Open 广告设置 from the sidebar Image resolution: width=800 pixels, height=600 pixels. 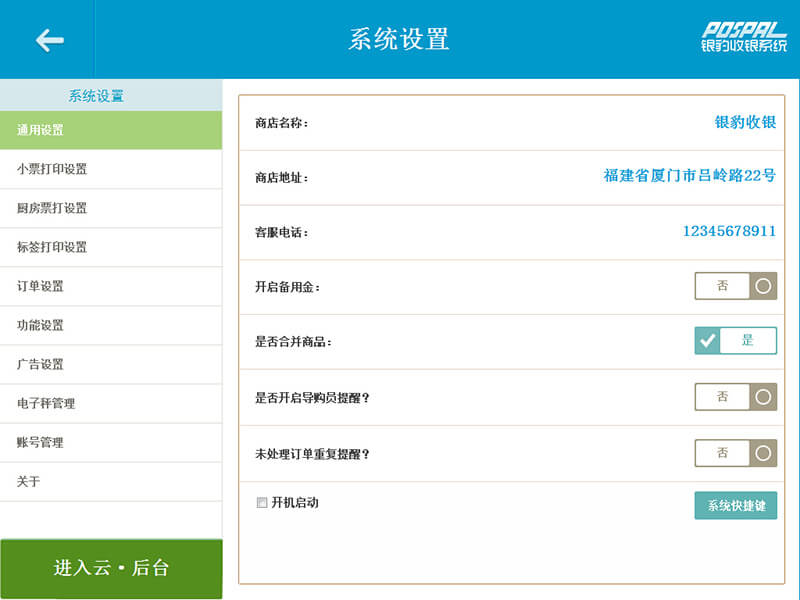[x=110, y=364]
